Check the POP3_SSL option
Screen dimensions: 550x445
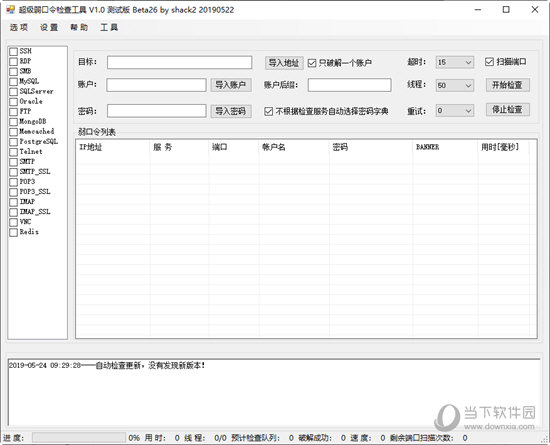tap(13, 192)
